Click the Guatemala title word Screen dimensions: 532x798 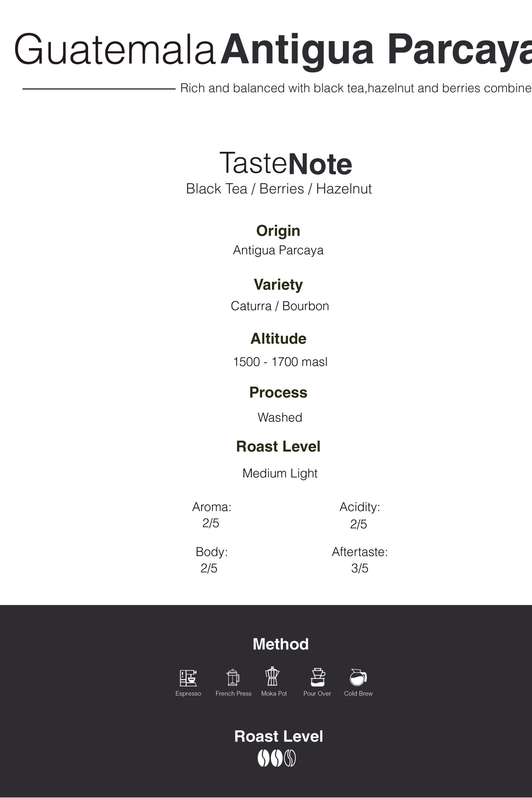point(115,50)
